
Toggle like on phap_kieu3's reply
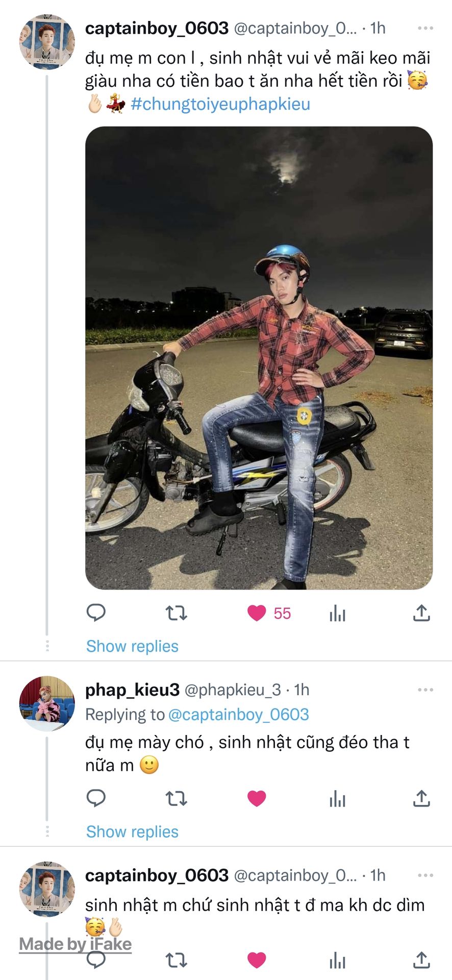tap(257, 798)
